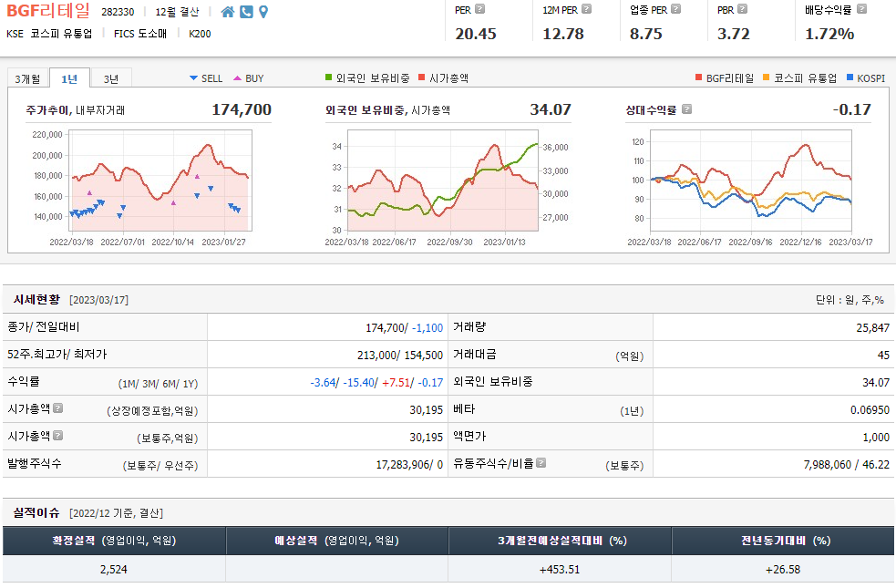
Task: Click the phone contact icon
Action: pyautogui.click(x=246, y=12)
